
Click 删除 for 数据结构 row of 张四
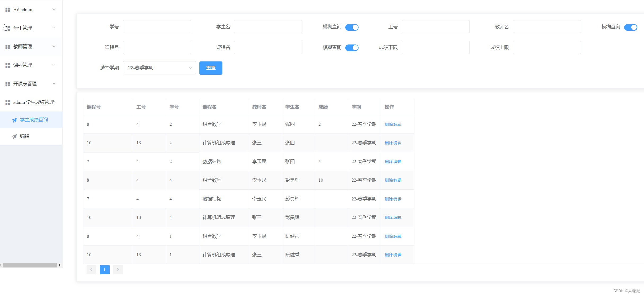[x=389, y=162]
